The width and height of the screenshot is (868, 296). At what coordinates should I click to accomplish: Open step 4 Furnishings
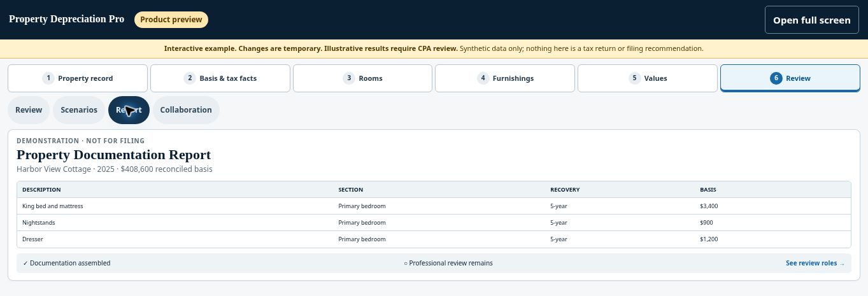click(x=505, y=78)
